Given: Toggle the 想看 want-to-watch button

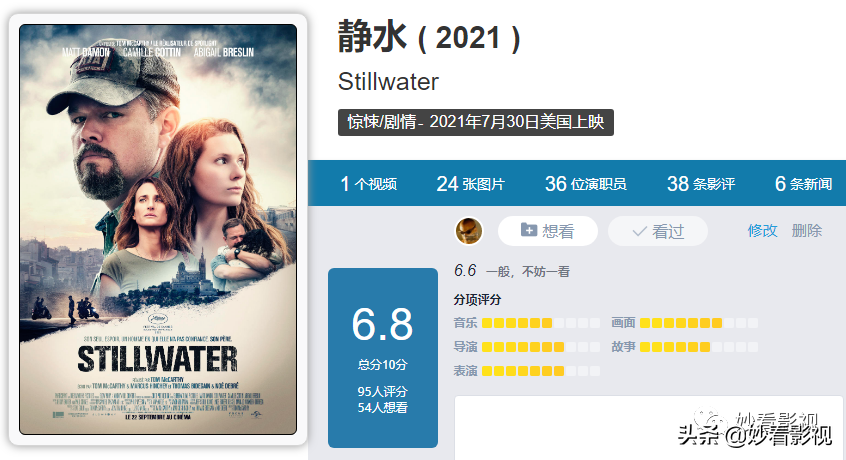Looking at the screenshot, I should (x=548, y=231).
